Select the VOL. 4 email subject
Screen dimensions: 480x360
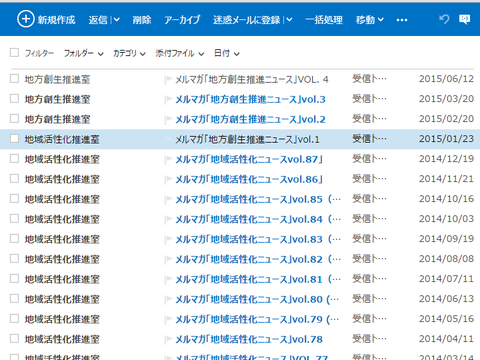pos(252,79)
